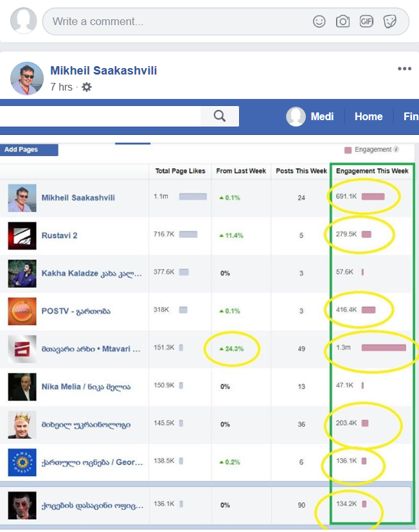Image resolution: width=419 pixels, height=532 pixels.
Task: Open the Home tab in navigation bar
Action: 368,116
